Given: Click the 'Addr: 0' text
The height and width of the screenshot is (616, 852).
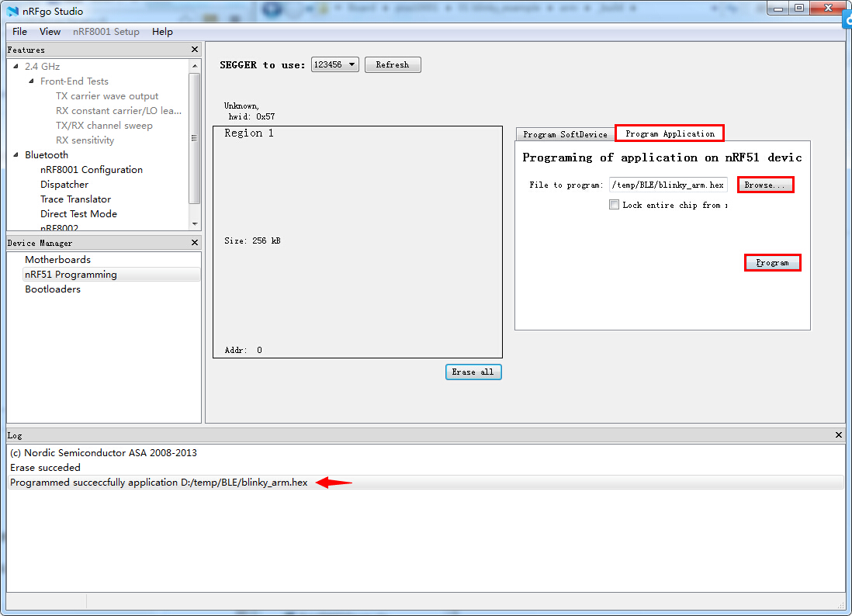Looking at the screenshot, I should click(244, 350).
